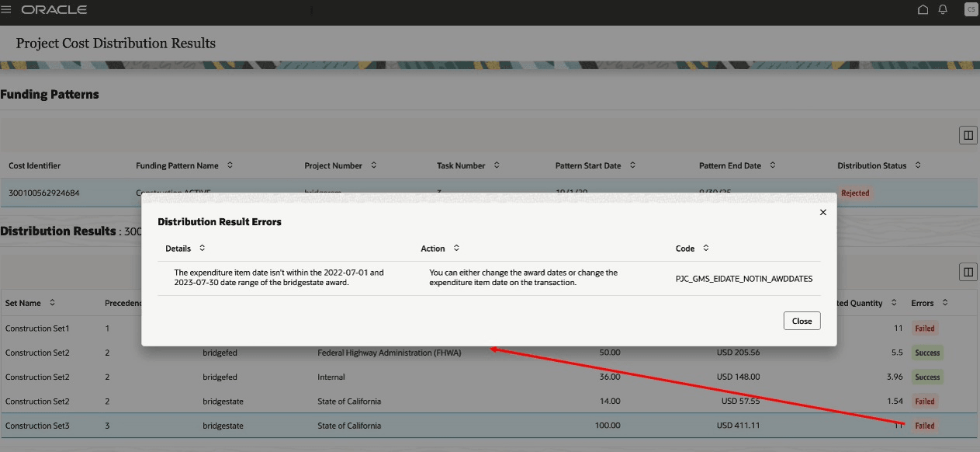Open the notifications bell
This screenshot has width=980, height=452.
click(944, 10)
